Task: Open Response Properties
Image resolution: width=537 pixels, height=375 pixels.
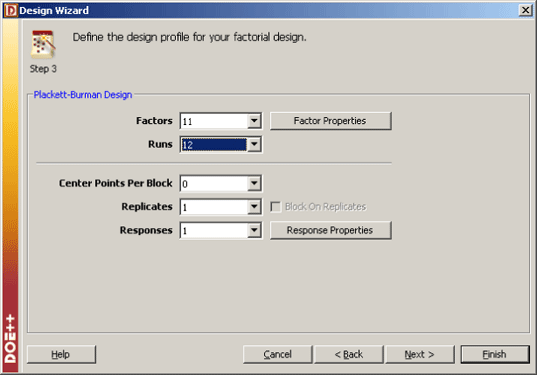Action: [330, 230]
